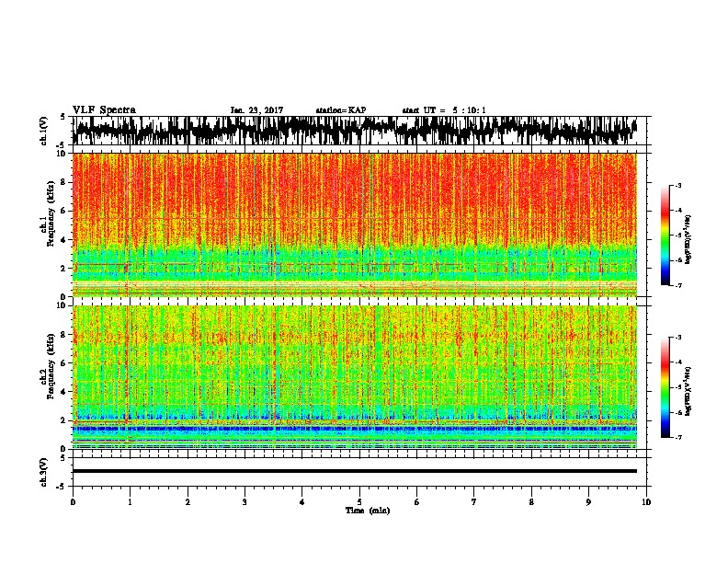This screenshot has width=728, height=563.
Task: Click the black trace in ch.3 panel
Action: pos(354,471)
